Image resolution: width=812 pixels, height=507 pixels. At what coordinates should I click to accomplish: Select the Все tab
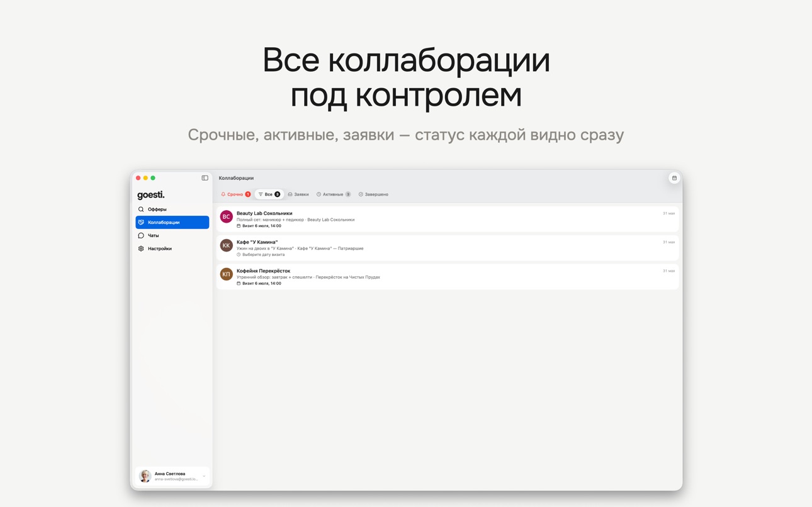[269, 194]
